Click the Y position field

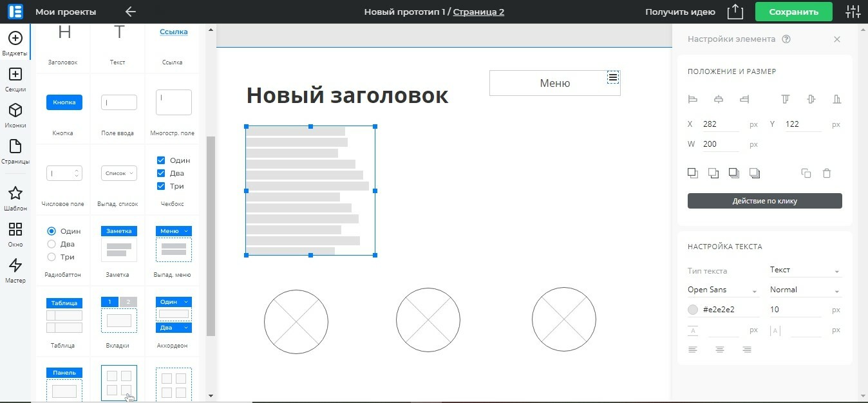click(x=802, y=124)
